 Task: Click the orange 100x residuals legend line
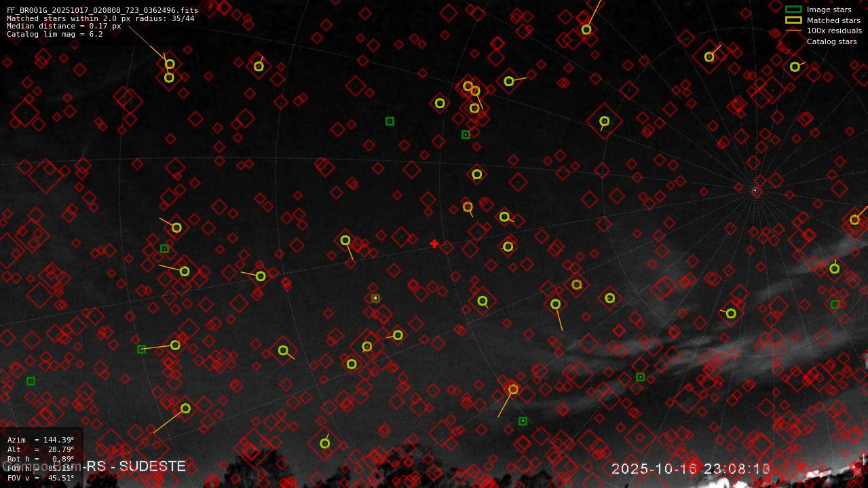[793, 31]
